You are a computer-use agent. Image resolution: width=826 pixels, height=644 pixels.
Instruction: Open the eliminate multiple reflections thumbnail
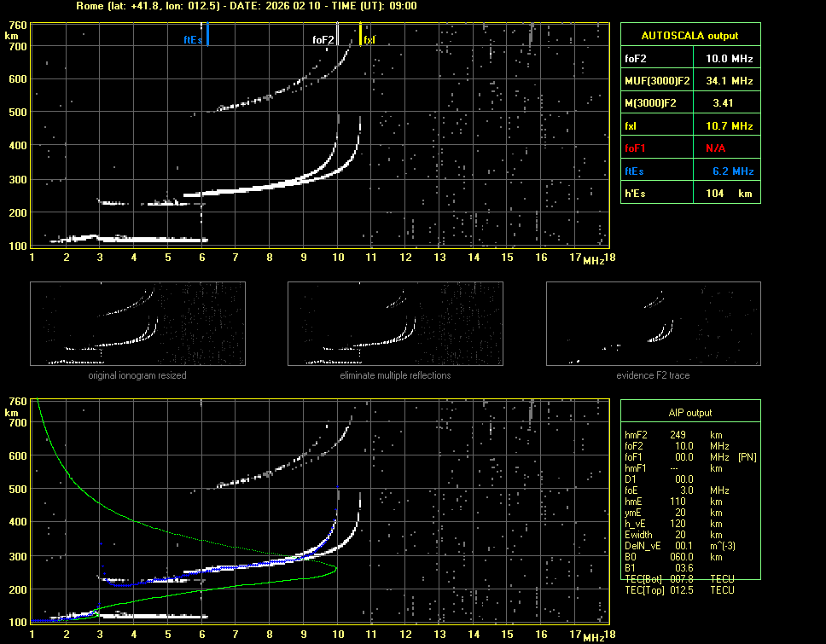coord(395,324)
